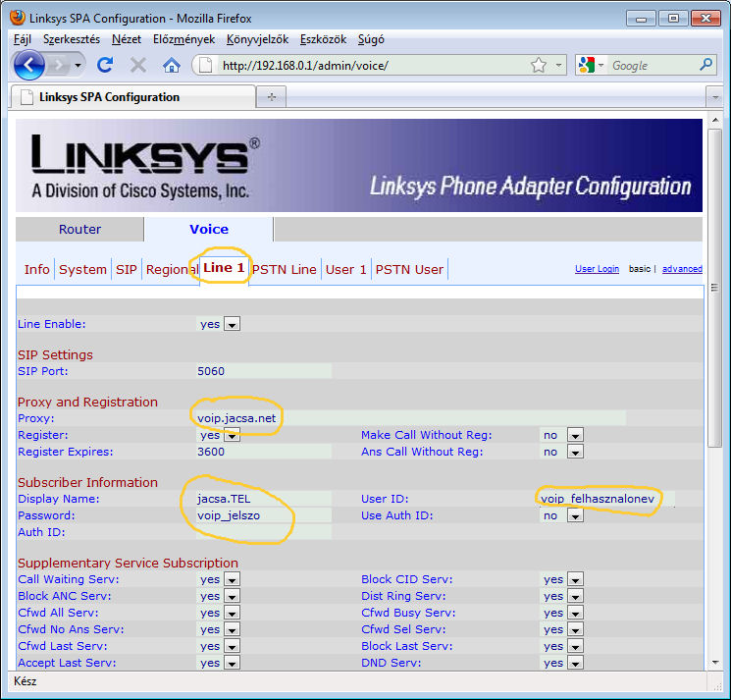Click the User Login link
This screenshot has height=700, width=731.
597,269
